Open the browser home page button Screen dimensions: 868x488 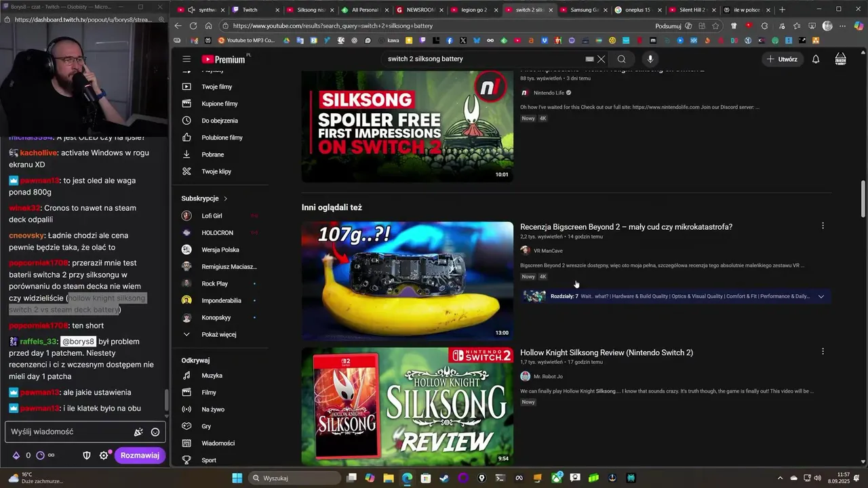[x=209, y=26]
